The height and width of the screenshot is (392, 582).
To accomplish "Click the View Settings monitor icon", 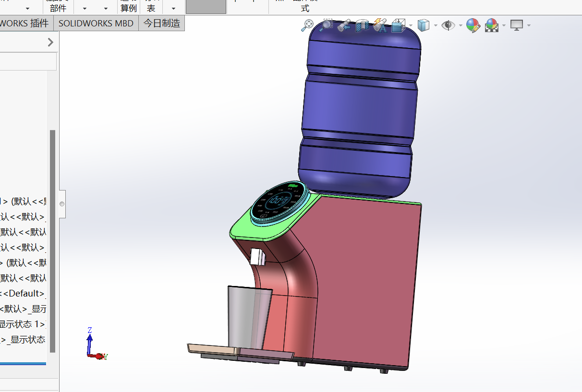I will tap(517, 25).
